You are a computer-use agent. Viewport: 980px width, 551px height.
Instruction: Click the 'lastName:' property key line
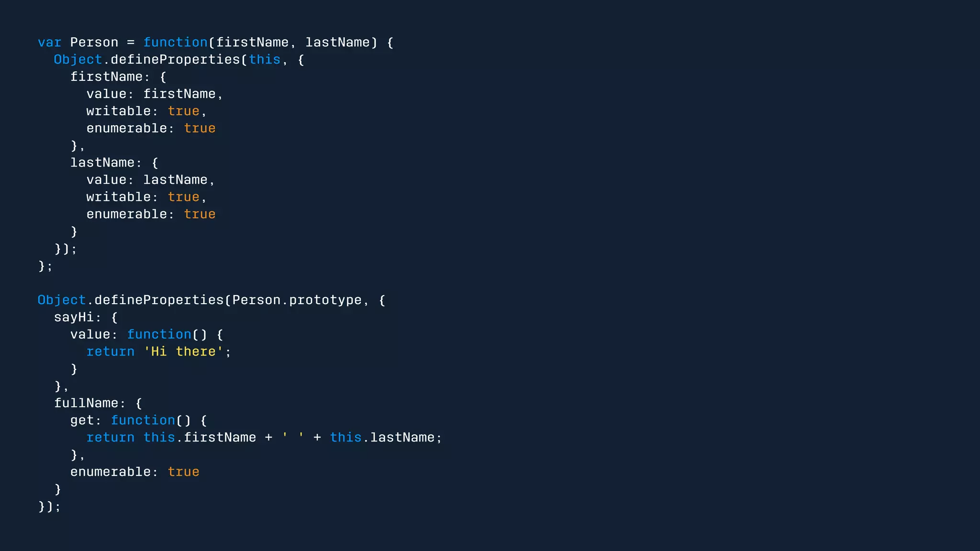click(102, 163)
